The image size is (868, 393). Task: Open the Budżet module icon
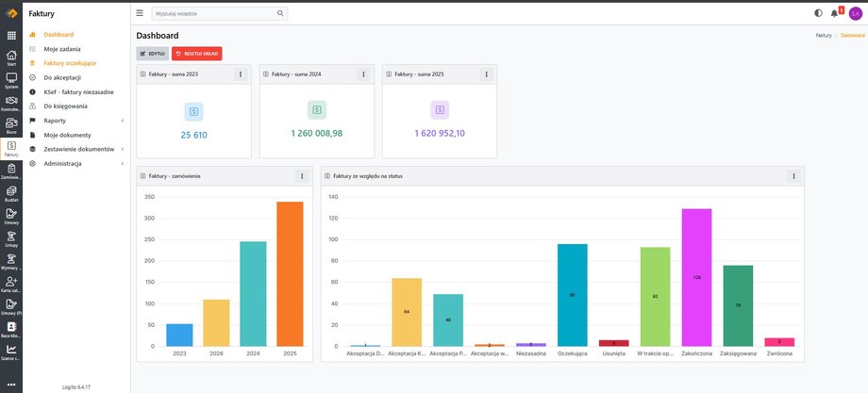pos(11,192)
